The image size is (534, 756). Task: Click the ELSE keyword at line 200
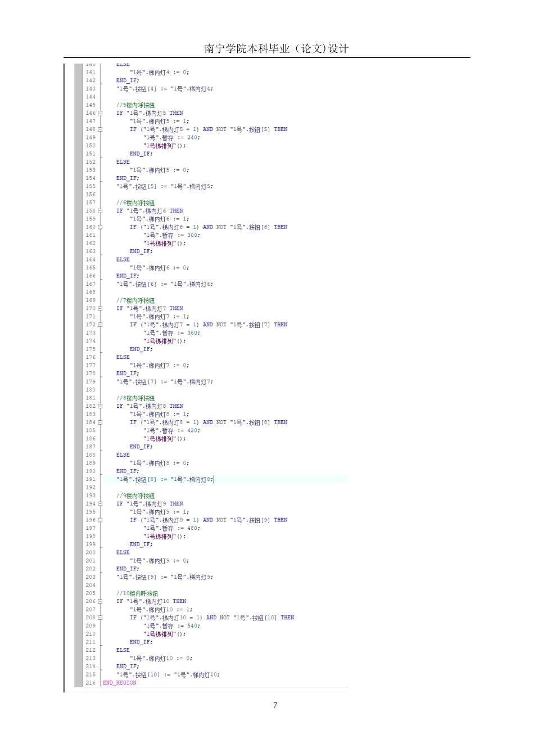coord(123,552)
